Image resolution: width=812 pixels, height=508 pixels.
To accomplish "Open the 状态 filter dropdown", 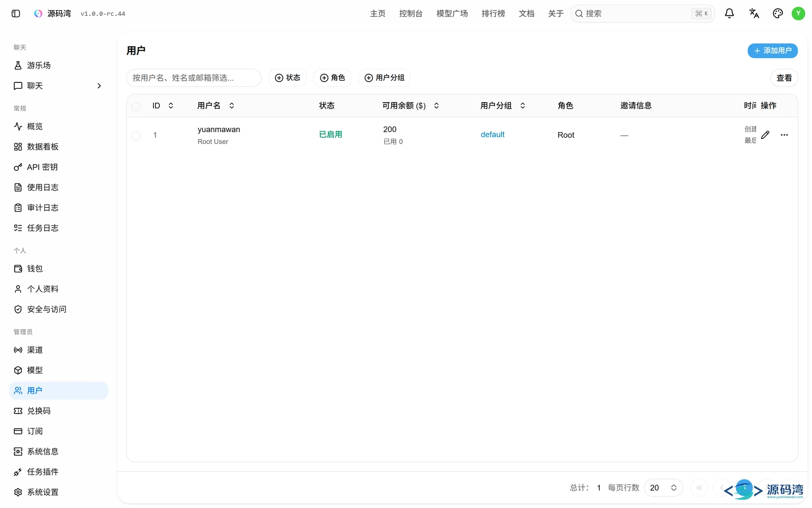I will 287,78.
